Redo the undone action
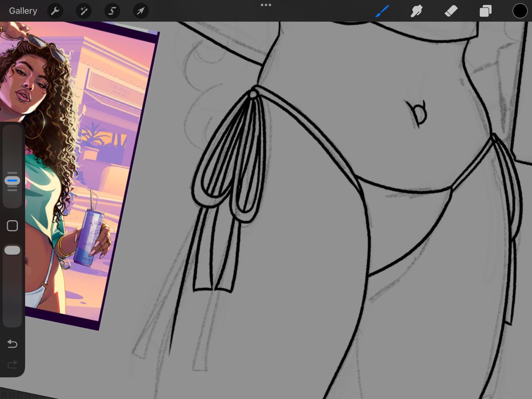 (x=12, y=364)
